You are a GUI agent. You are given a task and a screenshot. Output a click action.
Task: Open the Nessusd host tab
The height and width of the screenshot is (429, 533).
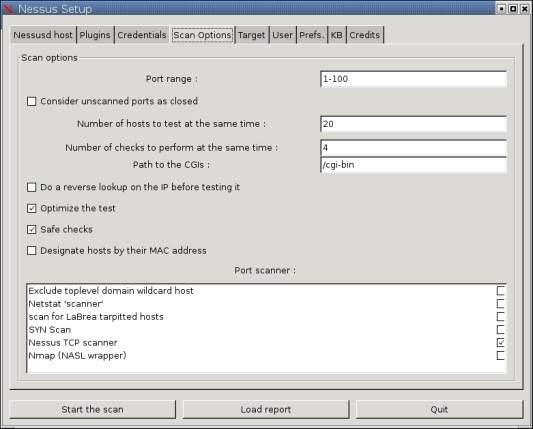tap(43, 35)
